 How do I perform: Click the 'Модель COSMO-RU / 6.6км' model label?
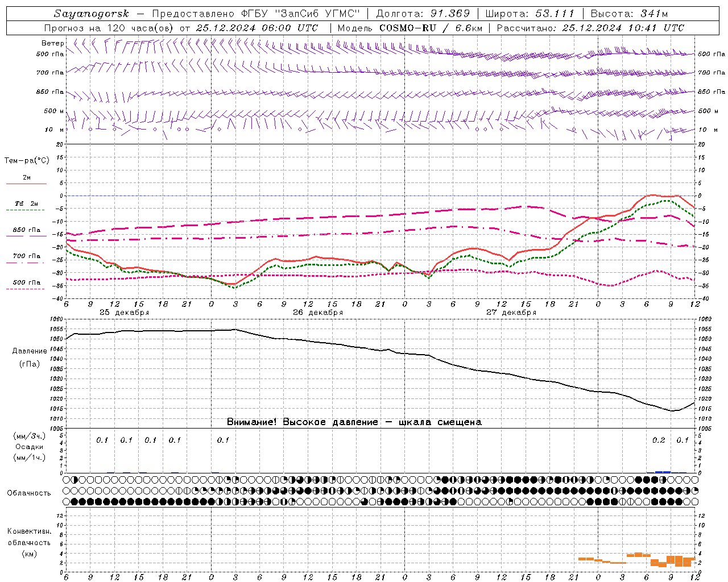point(410,28)
